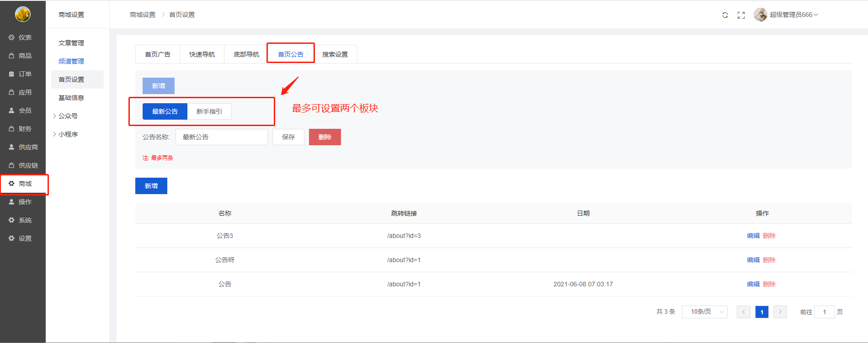Click the site logo in sidebar
Screen dimensions: 868x343
coord(23,14)
